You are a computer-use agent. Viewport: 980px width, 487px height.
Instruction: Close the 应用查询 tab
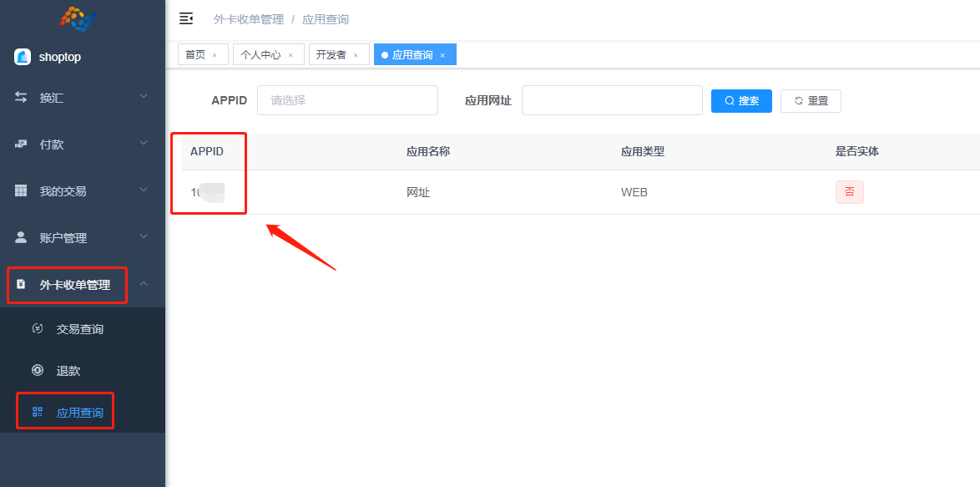[442, 55]
